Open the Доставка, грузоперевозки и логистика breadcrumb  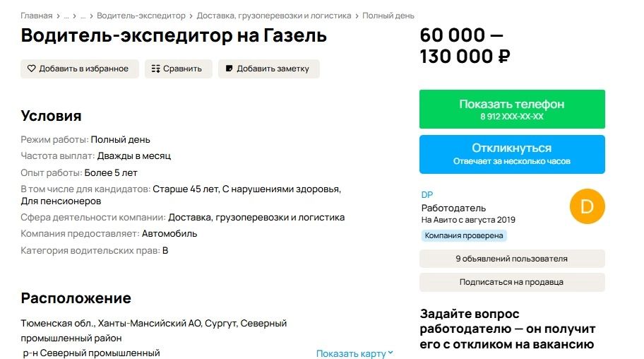pyautogui.click(x=274, y=16)
